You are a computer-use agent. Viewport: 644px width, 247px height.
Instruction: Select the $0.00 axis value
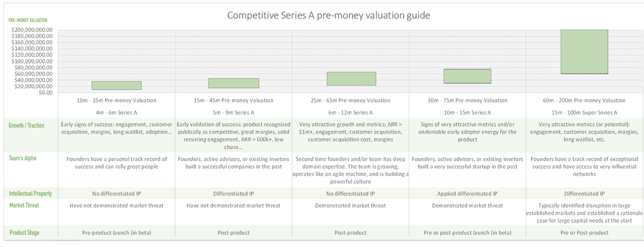pos(46,92)
